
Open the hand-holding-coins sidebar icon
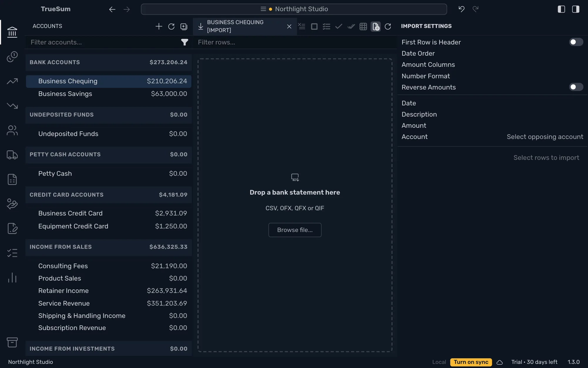click(x=12, y=204)
